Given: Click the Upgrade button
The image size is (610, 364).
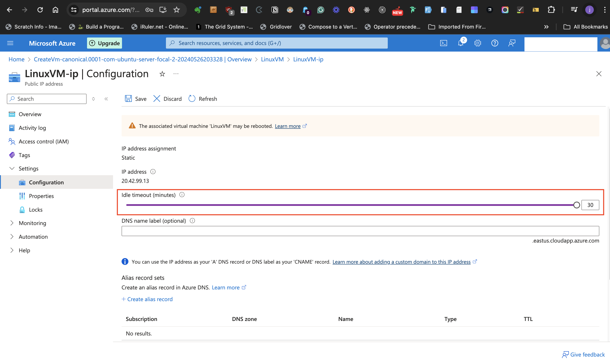Looking at the screenshot, I should 104,43.
